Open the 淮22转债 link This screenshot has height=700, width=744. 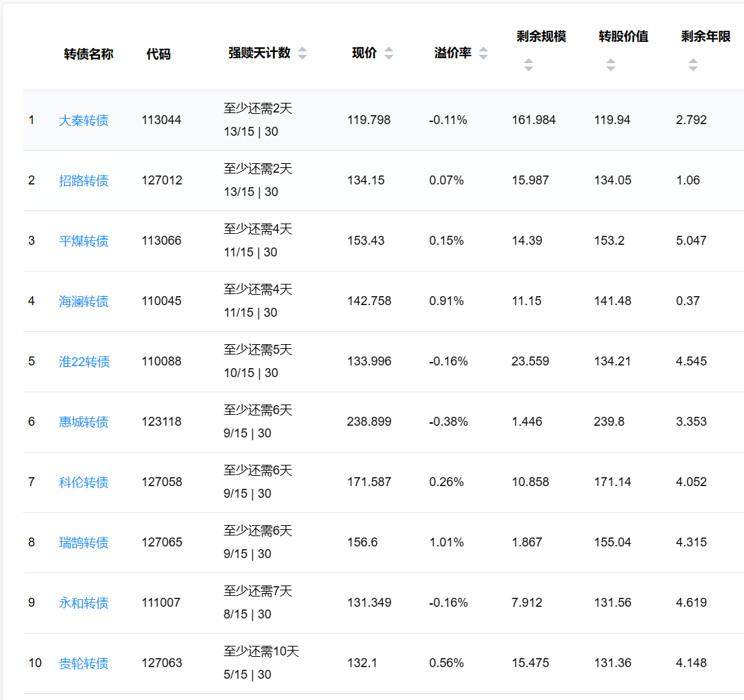point(84,362)
